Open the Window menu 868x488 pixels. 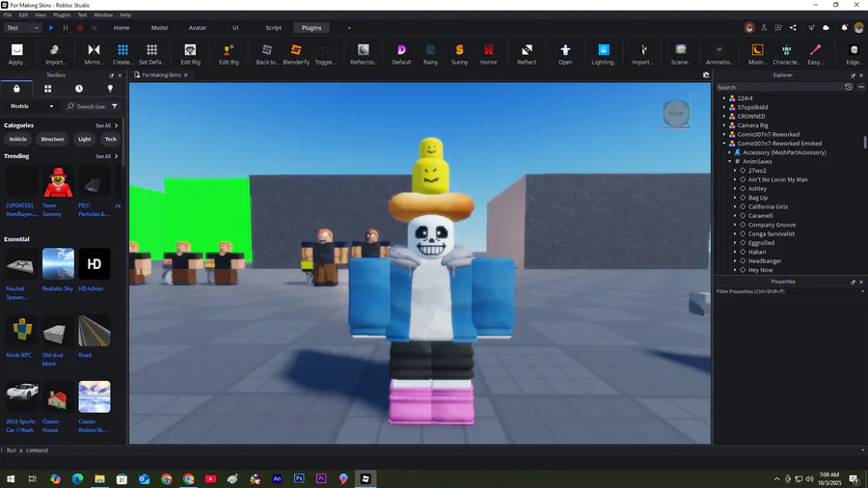click(103, 14)
